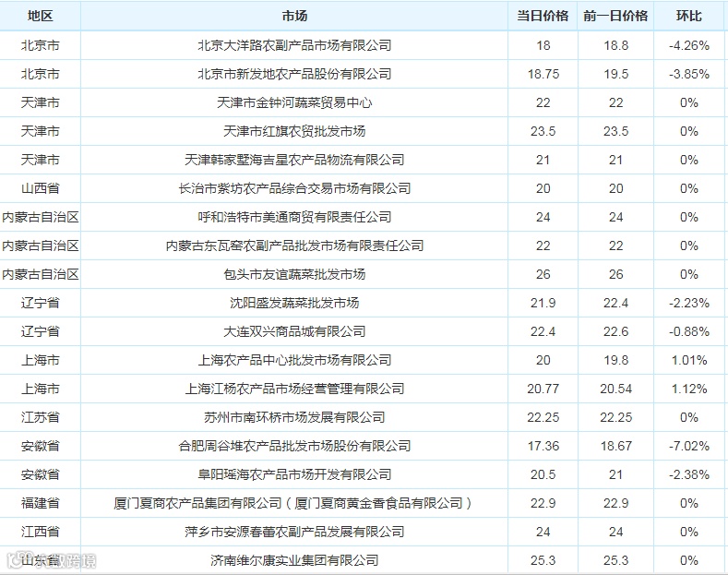Click the 地区 column header
The height and width of the screenshot is (575, 728).
[x=40, y=17]
